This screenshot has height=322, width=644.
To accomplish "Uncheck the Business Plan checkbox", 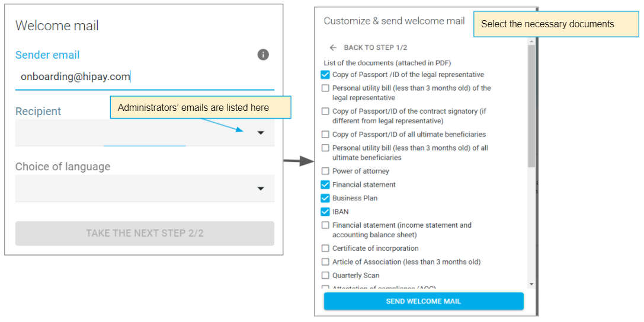I will point(325,198).
